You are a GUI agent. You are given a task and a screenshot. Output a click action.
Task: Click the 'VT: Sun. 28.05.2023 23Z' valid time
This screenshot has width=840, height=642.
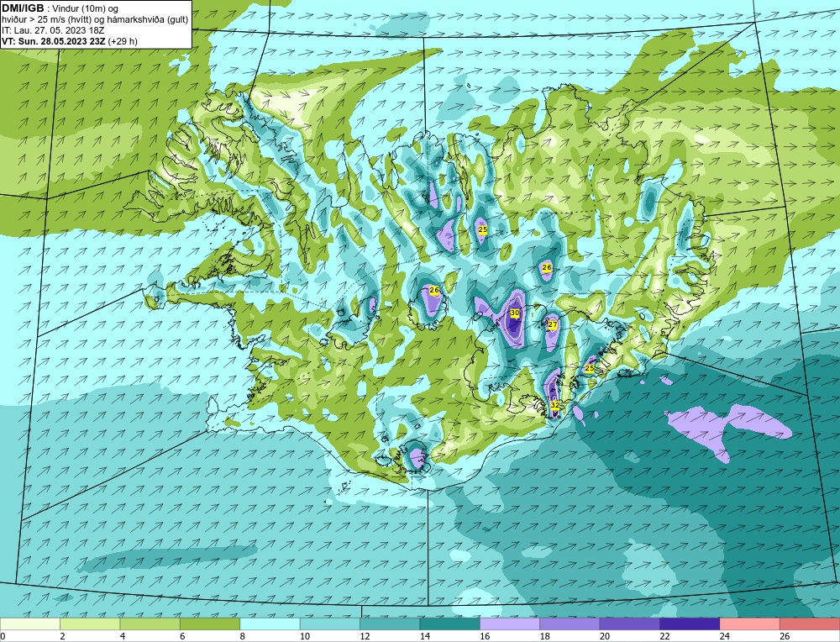pos(54,41)
